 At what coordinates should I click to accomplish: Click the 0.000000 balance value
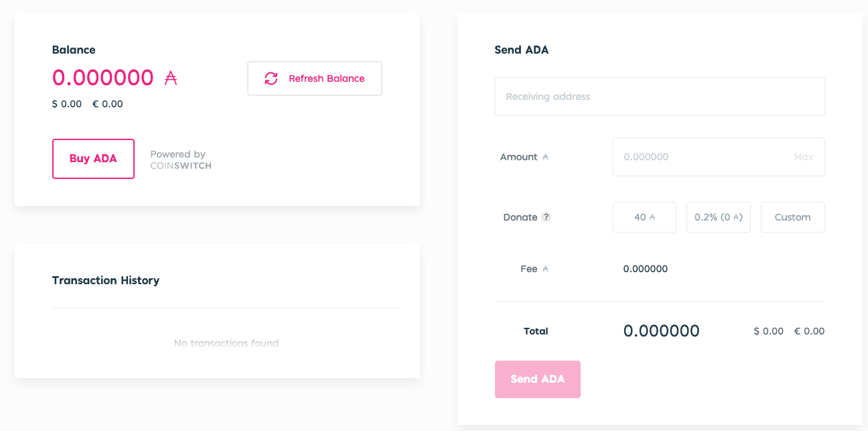click(x=103, y=78)
